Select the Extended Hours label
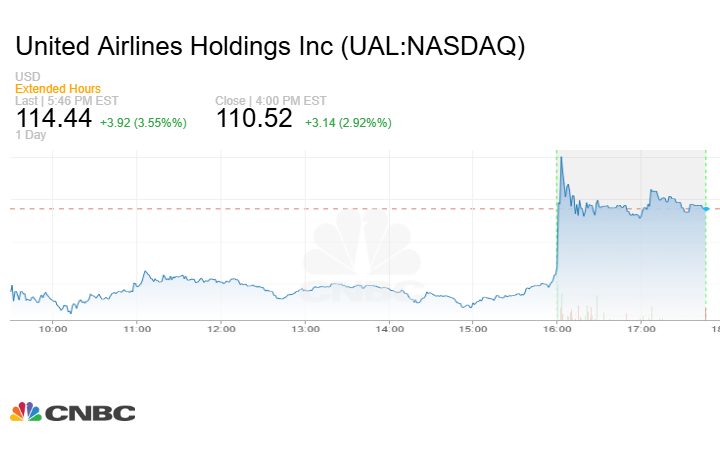Screen dimensions: 720x450 tap(58, 89)
